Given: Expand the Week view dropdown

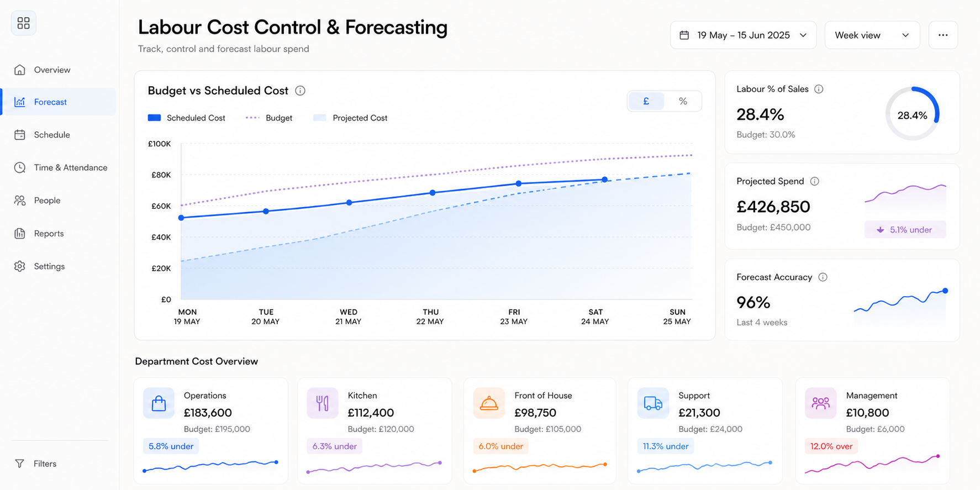Looking at the screenshot, I should pos(872,35).
